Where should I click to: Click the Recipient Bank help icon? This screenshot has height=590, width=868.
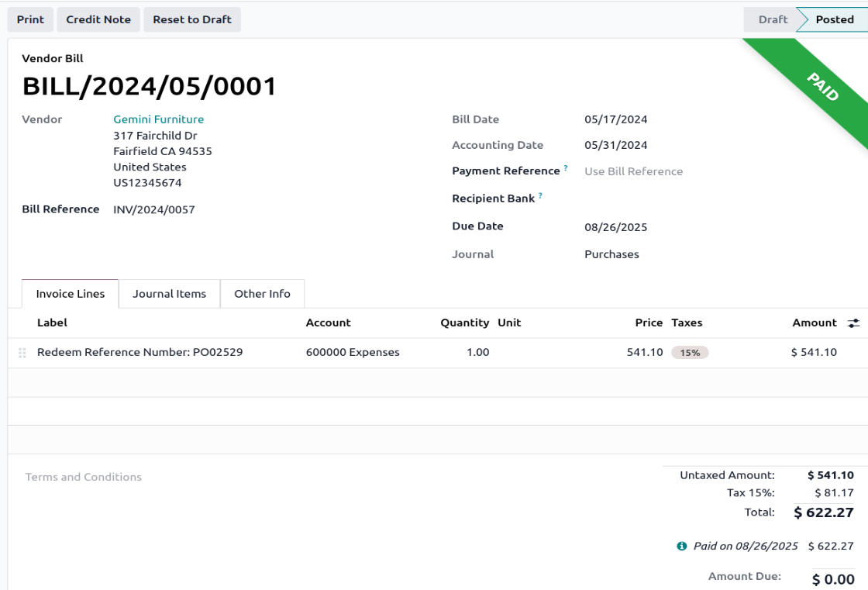point(540,196)
